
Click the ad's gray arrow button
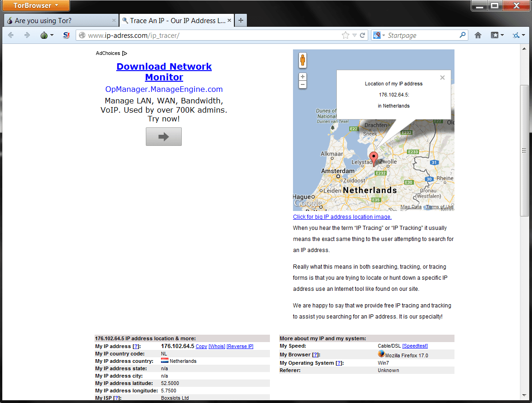[163, 137]
